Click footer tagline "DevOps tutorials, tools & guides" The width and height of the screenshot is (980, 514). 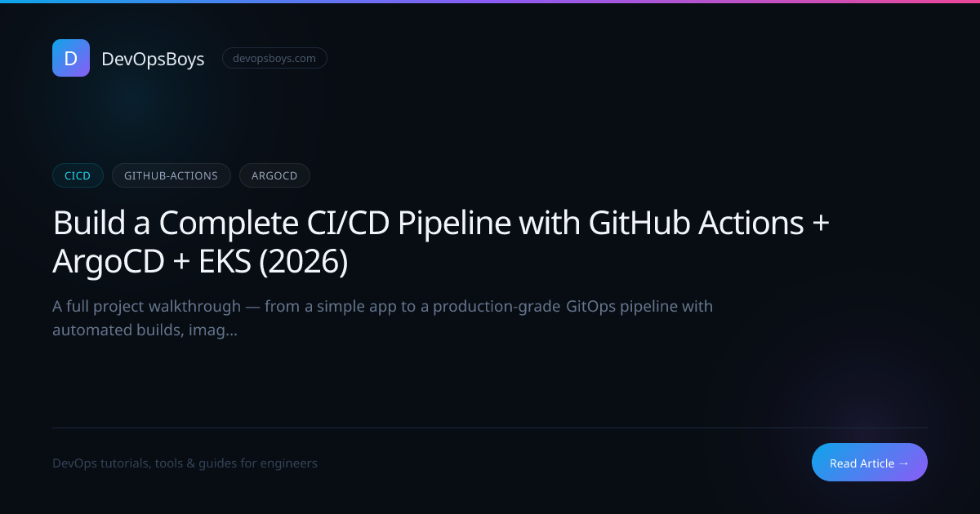[x=185, y=463]
